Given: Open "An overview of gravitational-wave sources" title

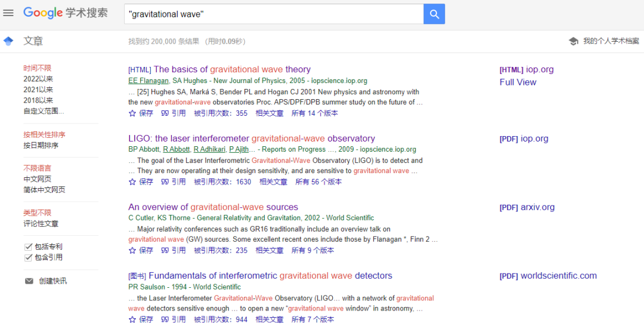Looking at the screenshot, I should [x=213, y=207].
